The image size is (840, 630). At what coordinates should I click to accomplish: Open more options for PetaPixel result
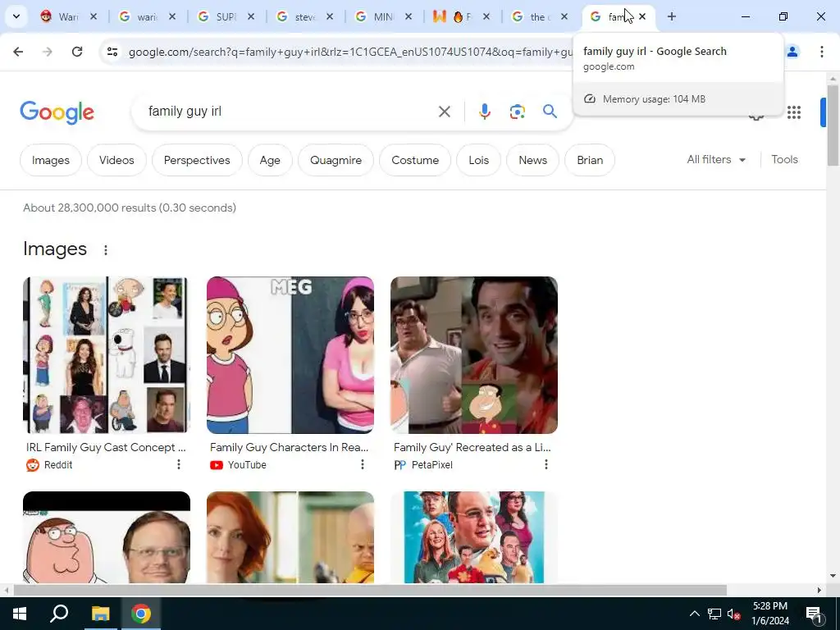(546, 464)
